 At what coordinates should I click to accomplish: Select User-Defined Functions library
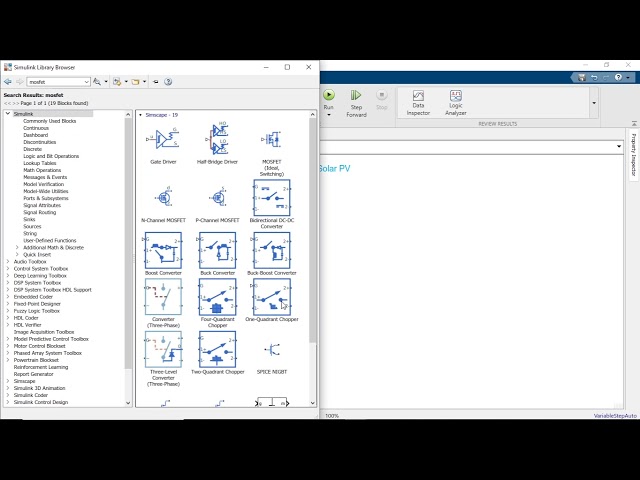50,240
